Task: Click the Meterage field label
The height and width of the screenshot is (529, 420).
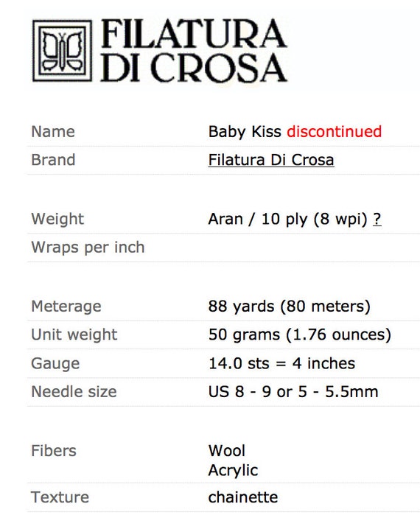Action: pos(66,306)
